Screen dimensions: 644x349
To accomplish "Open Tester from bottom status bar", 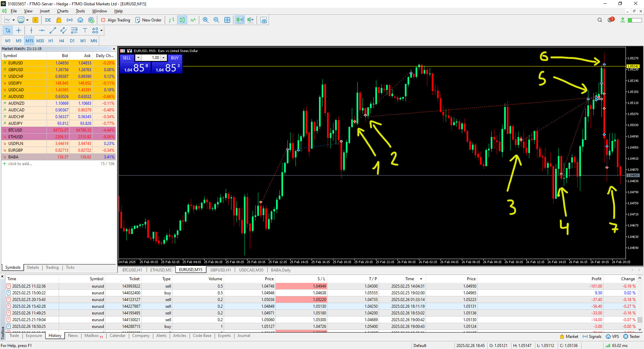I will 631,337.
